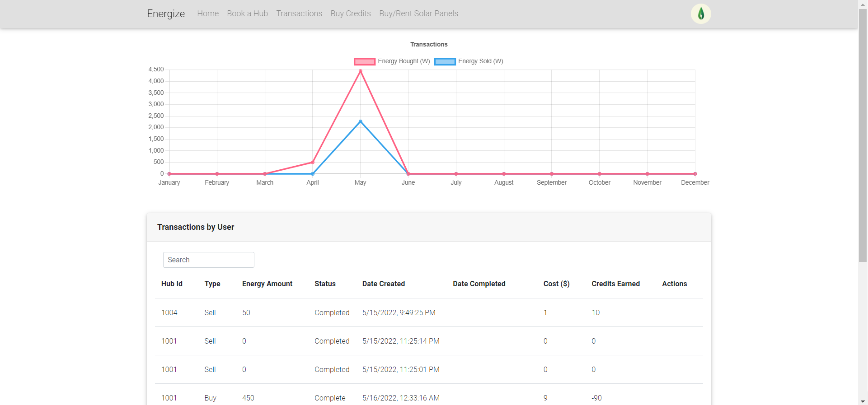Click the May Energy Bought peak point
Viewport: 868px width, 405px height.
pyautogui.click(x=360, y=71)
